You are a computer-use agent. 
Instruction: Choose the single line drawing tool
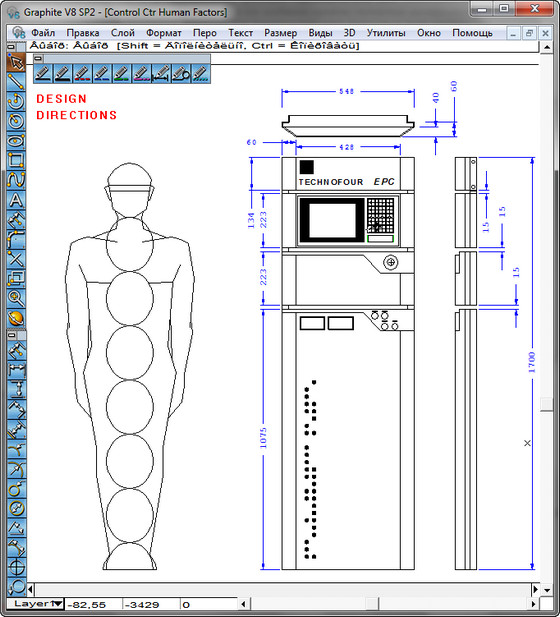16,81
